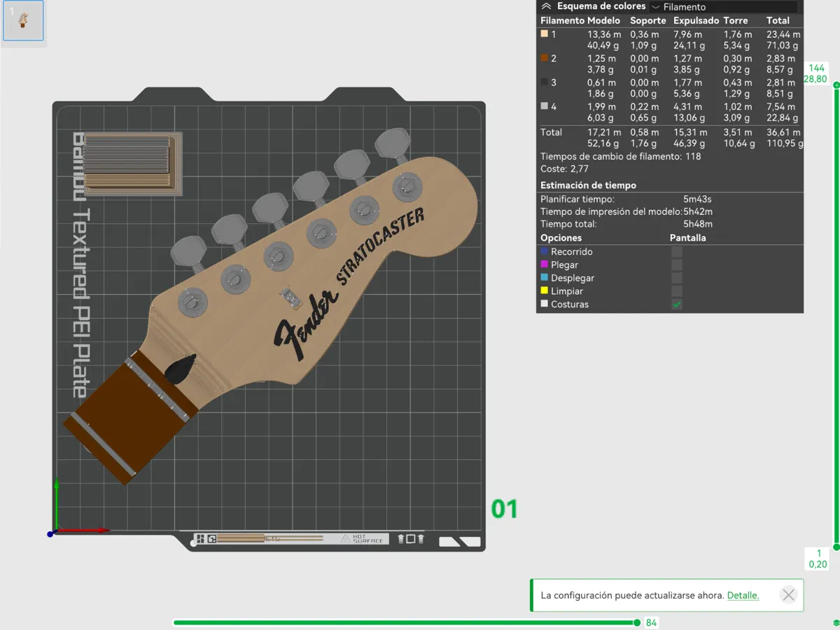840x630 pixels.
Task: Enable the Desplegar display checkbox
Action: tap(677, 278)
